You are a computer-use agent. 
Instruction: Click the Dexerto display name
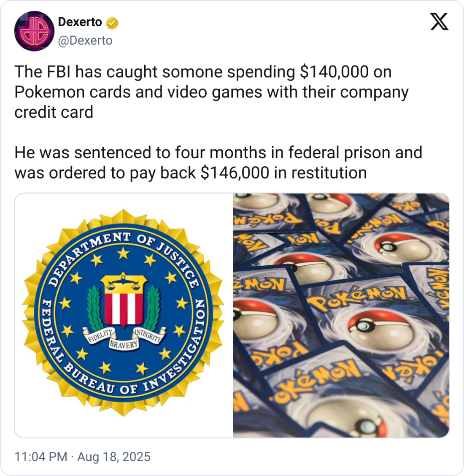(80, 22)
